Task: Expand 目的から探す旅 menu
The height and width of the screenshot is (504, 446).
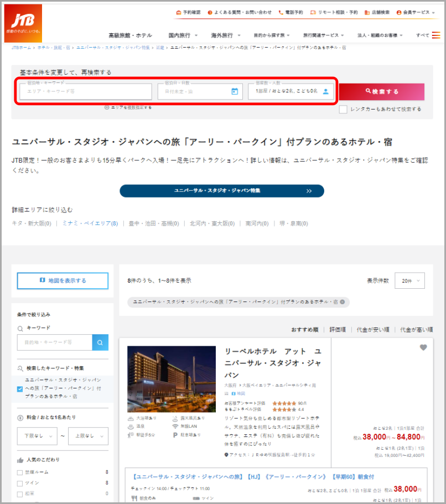Action: (272, 35)
